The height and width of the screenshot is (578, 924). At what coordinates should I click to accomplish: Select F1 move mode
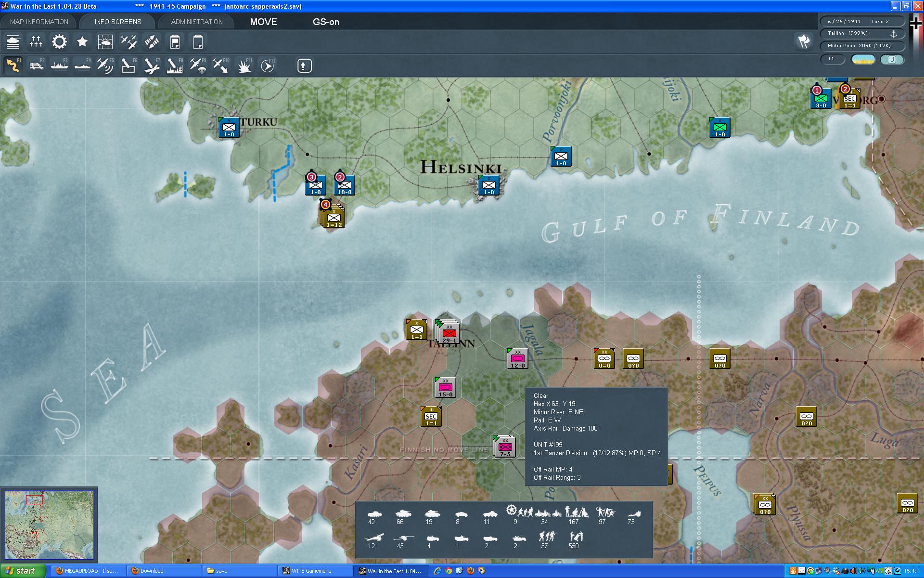13,66
